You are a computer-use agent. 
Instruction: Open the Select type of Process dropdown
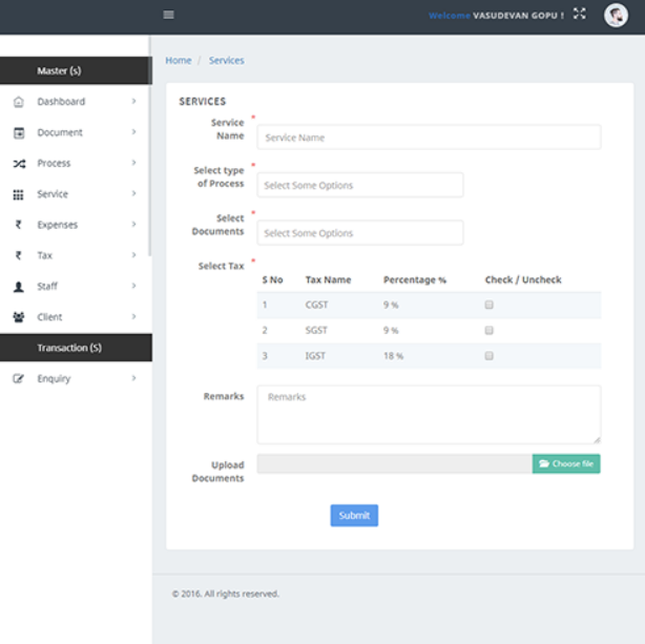[360, 185]
